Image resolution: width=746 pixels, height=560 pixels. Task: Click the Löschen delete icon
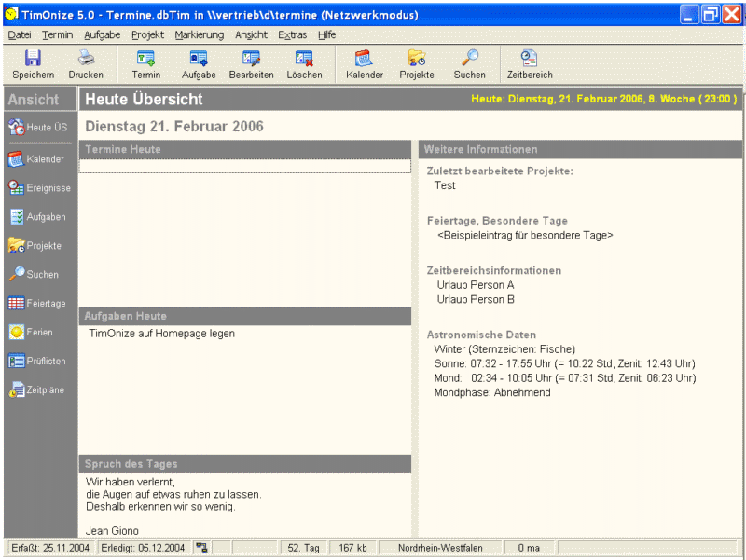point(304,64)
